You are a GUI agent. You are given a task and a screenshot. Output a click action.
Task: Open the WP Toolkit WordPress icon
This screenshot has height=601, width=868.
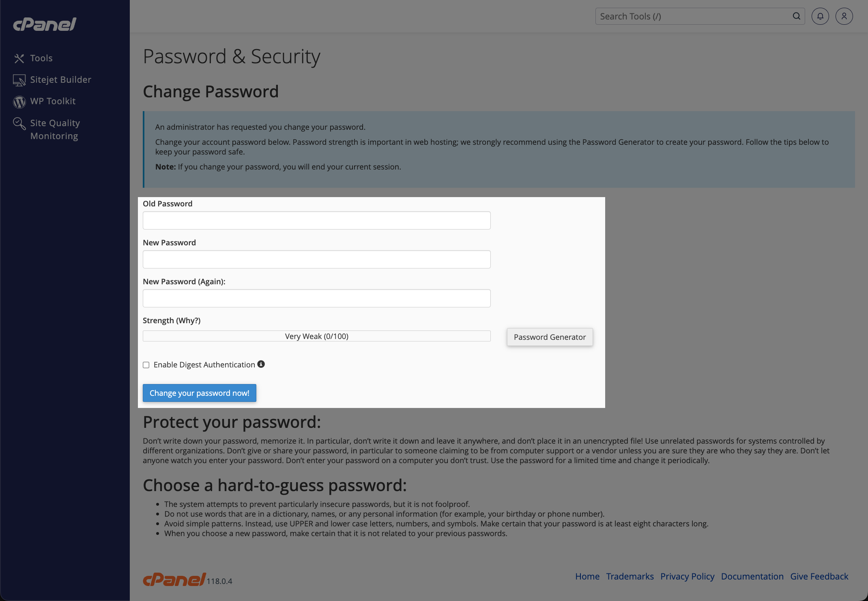tap(19, 102)
